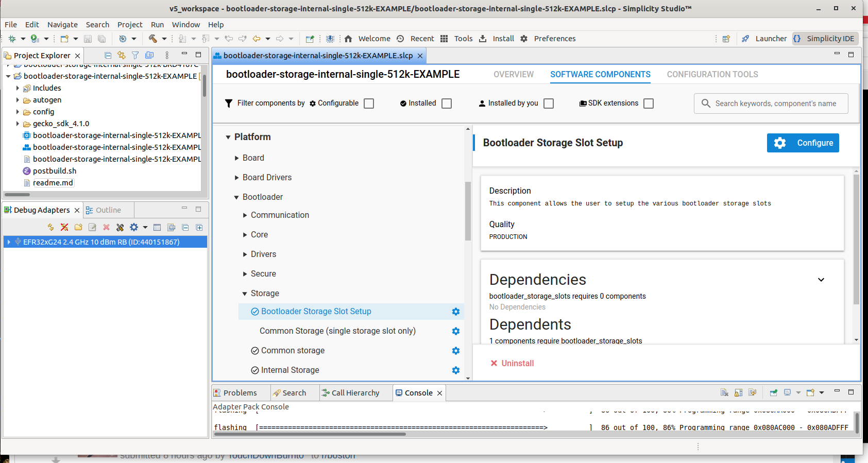Click Collapse All icon in Project Explorer
This screenshot has height=463, width=868.
[108, 55]
